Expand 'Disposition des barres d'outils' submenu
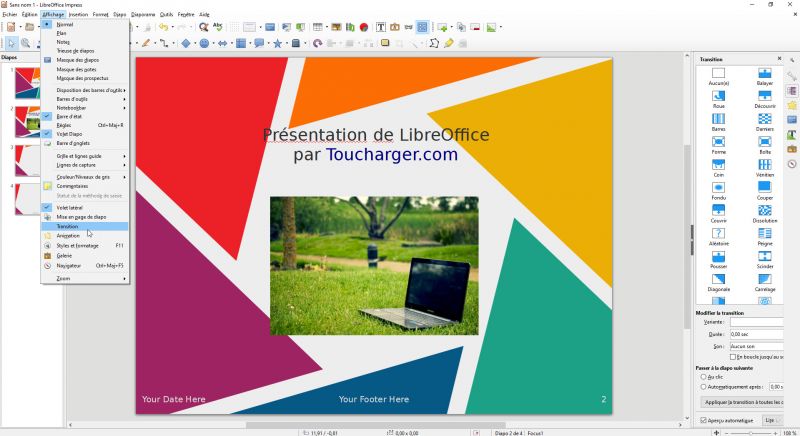The image size is (800, 436). pos(85,90)
